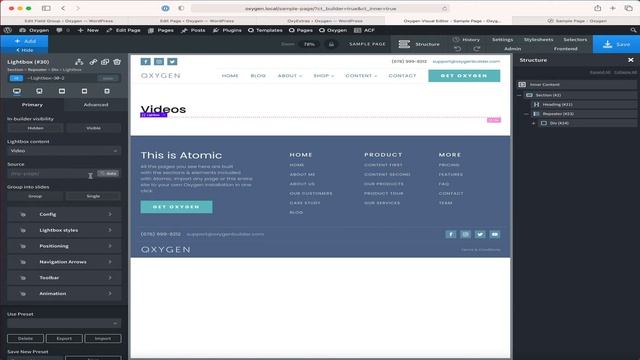Screen dimensions: 640x360
Task: Set in-builder visibility to Hidden
Action: [x=36, y=128]
